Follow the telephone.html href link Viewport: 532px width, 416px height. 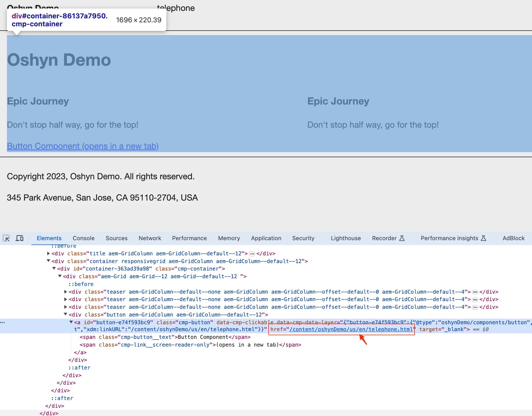(351, 329)
